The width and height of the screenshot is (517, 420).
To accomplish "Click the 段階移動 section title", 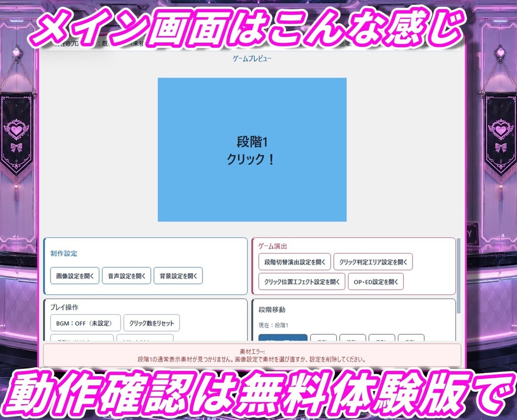I will [x=272, y=309].
